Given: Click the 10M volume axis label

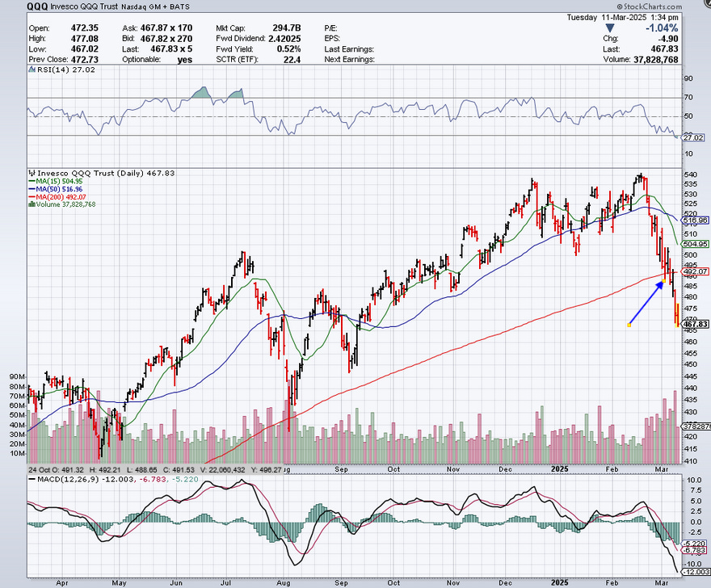Looking at the screenshot, I should tap(16, 454).
